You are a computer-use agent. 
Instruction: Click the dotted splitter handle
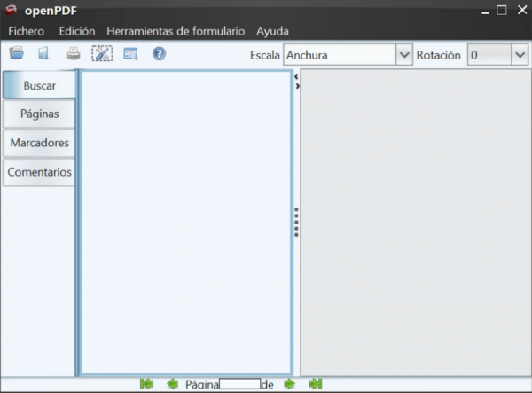[296, 223]
